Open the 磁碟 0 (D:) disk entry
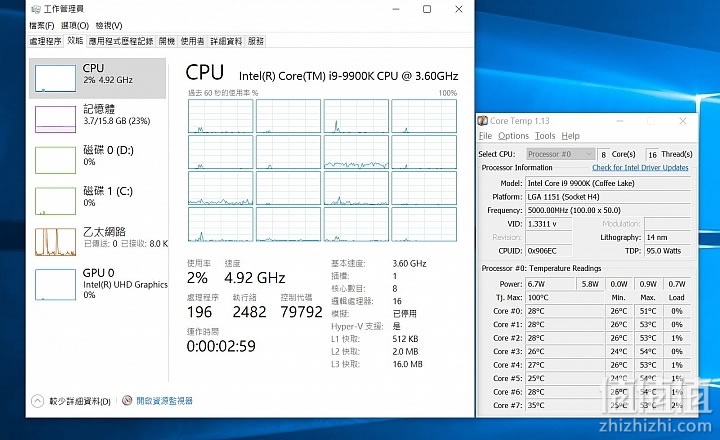Viewport: 720px width, 440px height. click(97, 160)
